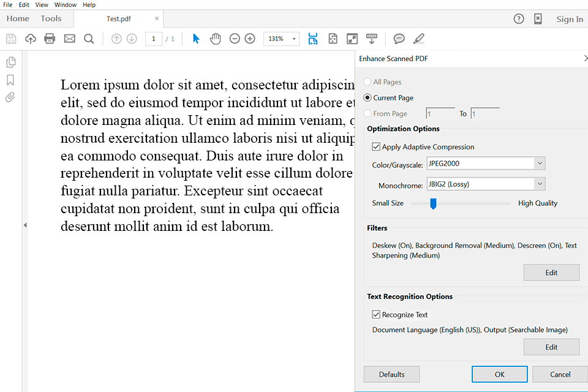
Task: Open the 131% zoom level dropdown
Action: click(294, 39)
